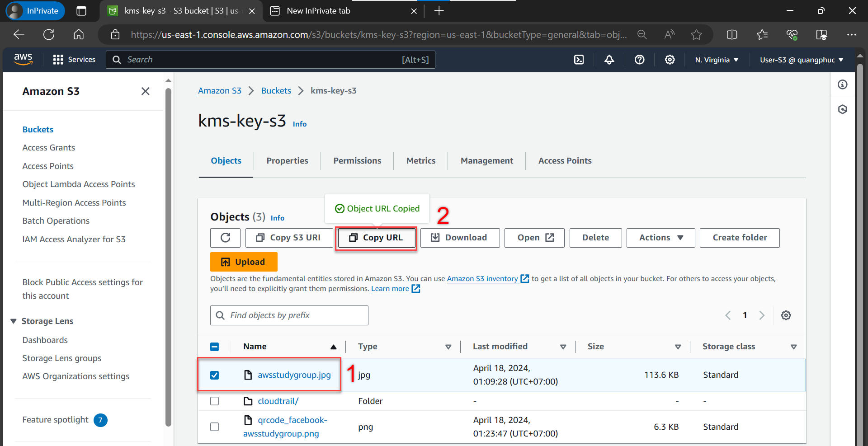Screen dimensions: 868x446
Task: Go to next objects page
Action: pos(762,315)
